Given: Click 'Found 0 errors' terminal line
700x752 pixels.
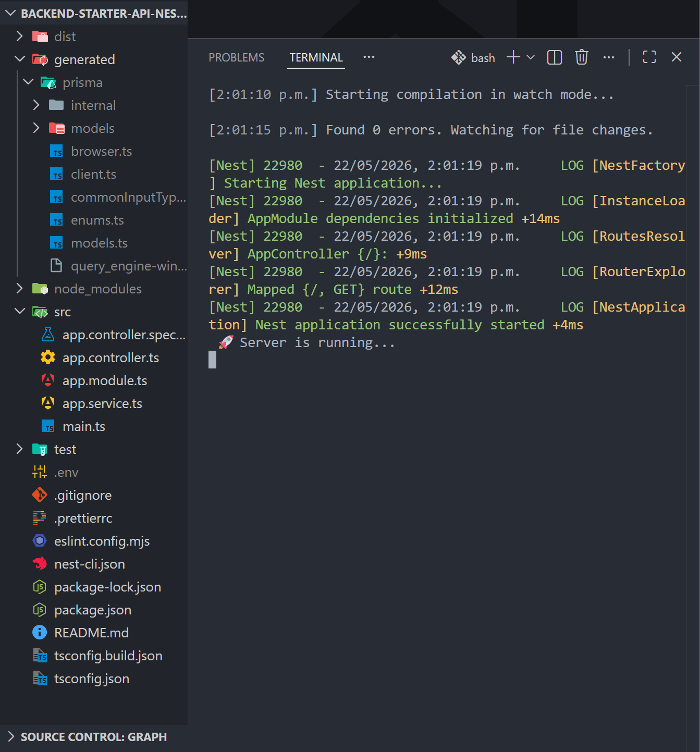Looking at the screenshot, I should 431,130.
